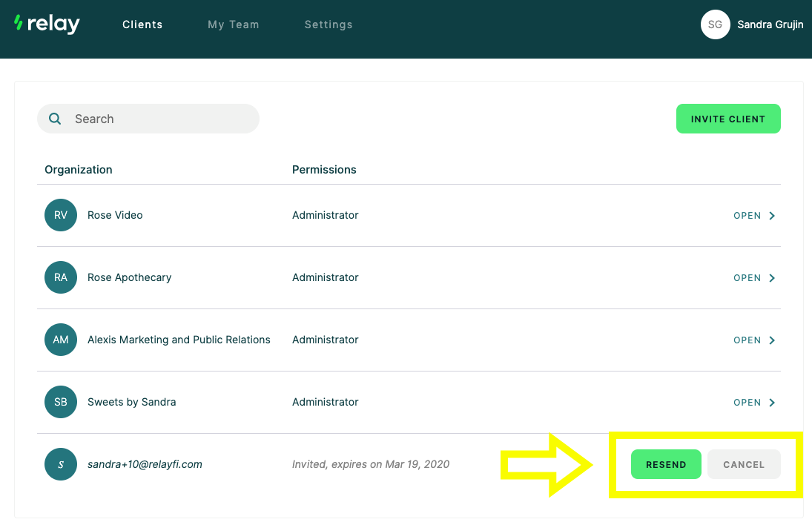Click the RA avatar for Rose Apothecary

pyautogui.click(x=61, y=277)
